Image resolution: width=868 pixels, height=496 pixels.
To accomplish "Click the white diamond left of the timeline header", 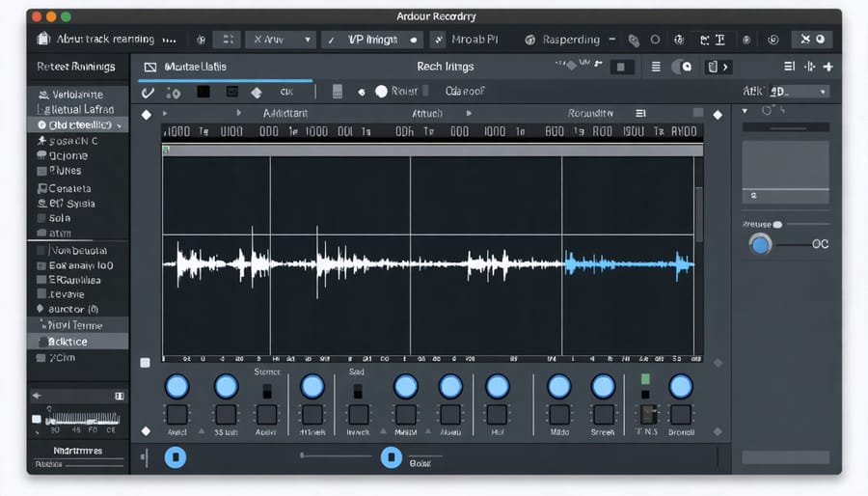I will [x=147, y=115].
